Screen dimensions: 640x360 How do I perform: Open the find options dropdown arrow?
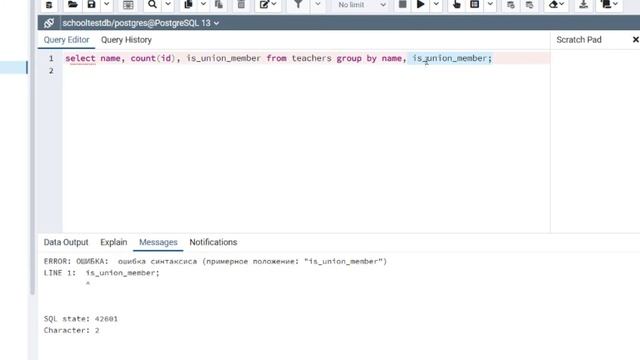coord(168,4)
